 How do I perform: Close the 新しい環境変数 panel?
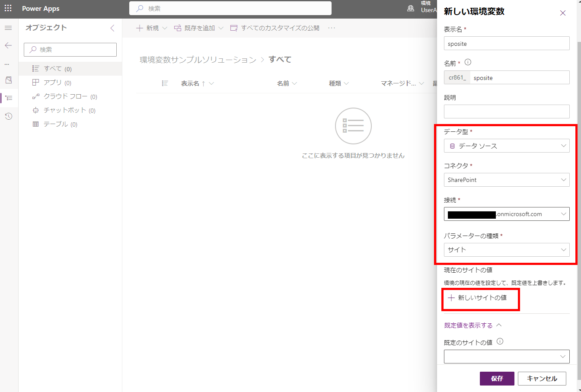tap(563, 13)
